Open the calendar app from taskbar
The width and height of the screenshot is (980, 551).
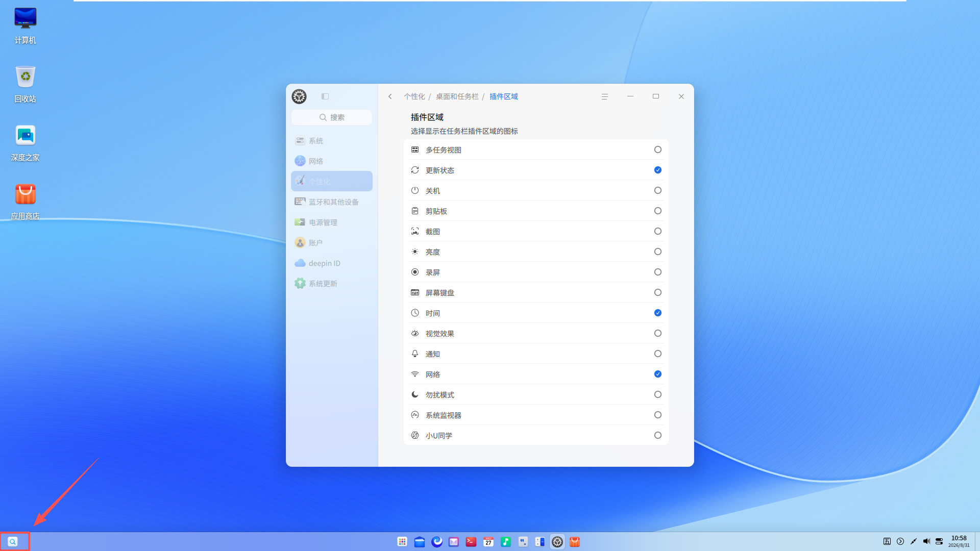click(x=488, y=542)
